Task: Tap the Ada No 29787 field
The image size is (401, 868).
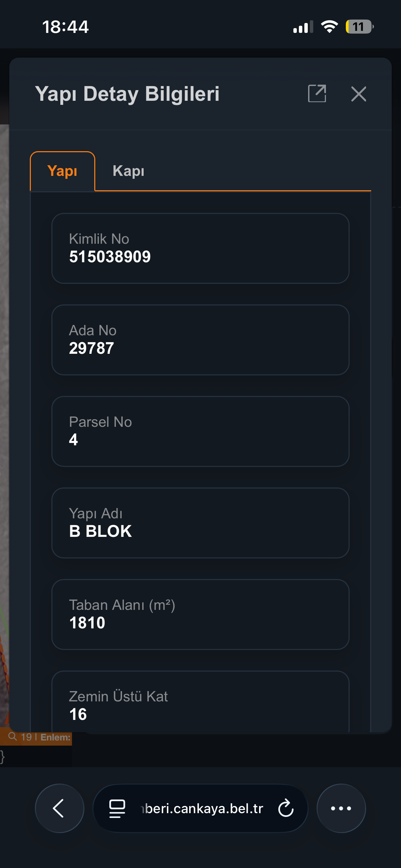Action: [x=200, y=340]
